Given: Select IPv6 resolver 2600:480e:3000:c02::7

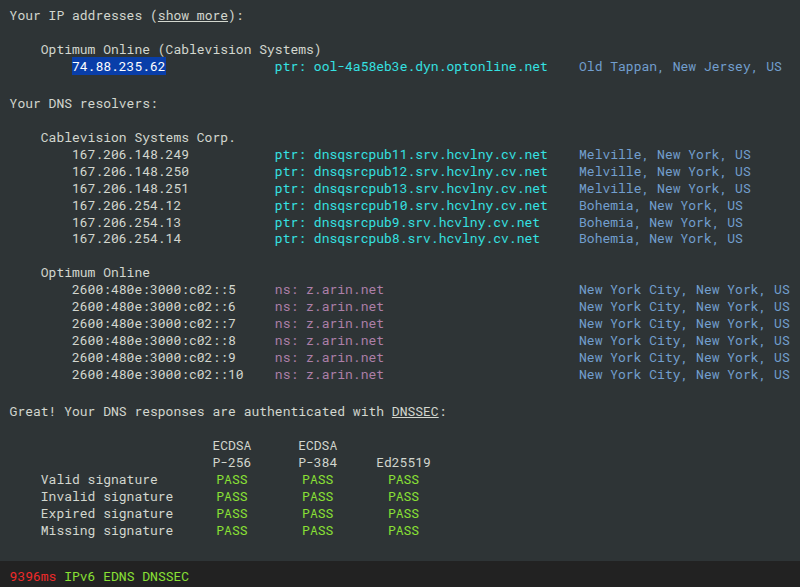Looking at the screenshot, I should pyautogui.click(x=154, y=324).
